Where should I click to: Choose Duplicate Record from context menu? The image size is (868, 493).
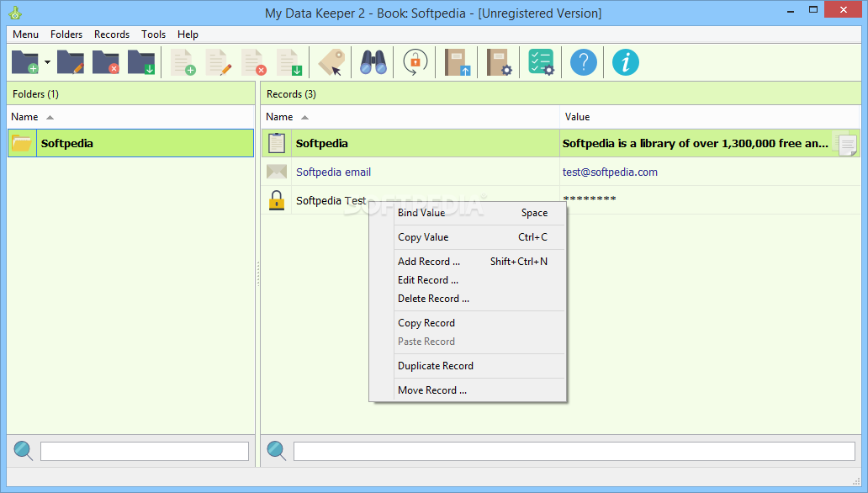(468, 366)
